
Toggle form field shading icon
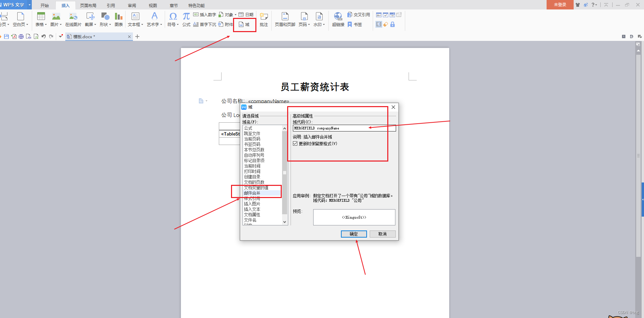click(x=379, y=24)
